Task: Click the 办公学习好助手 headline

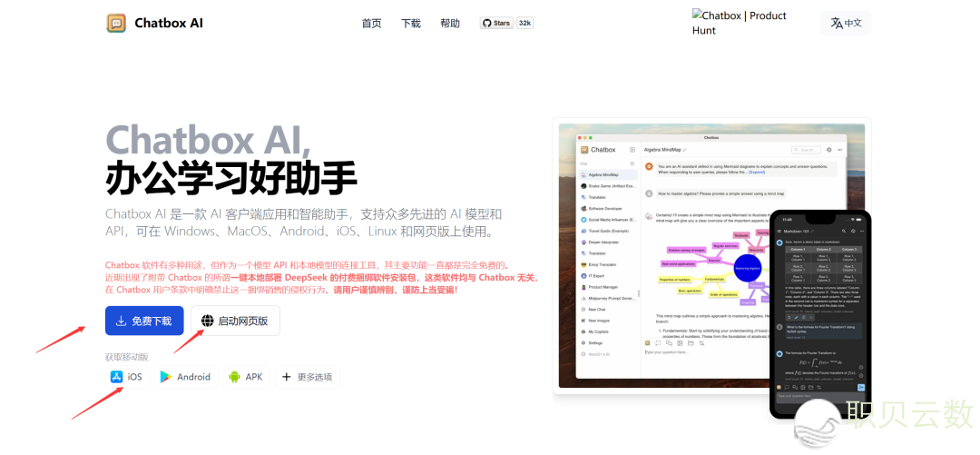Action: (x=231, y=179)
